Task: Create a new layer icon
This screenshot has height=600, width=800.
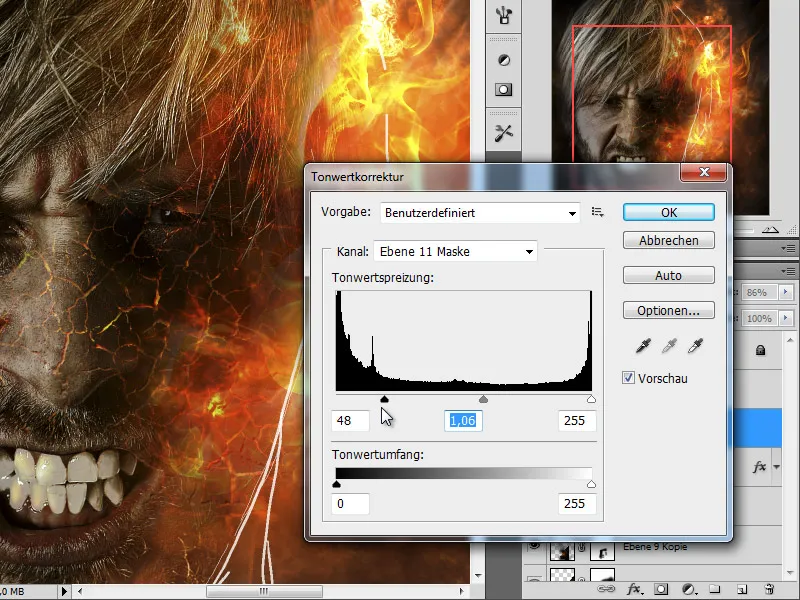Action: [x=742, y=589]
